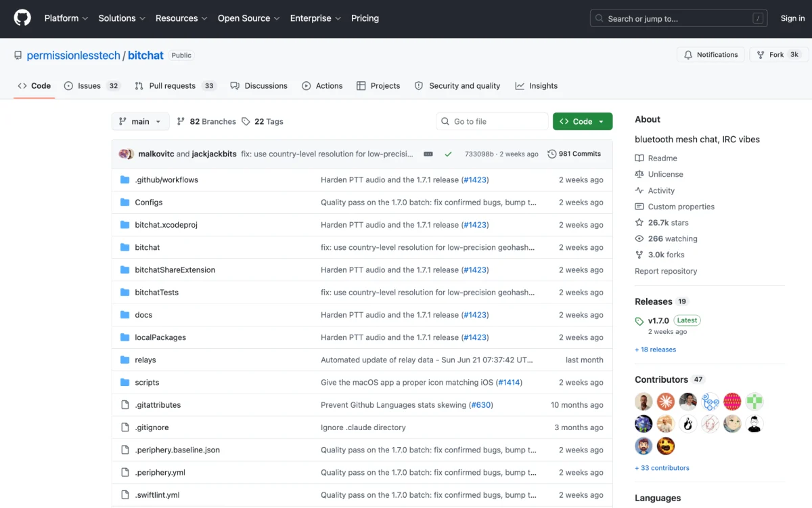Click file icon beside .swiftlint.yml

pyautogui.click(x=125, y=494)
